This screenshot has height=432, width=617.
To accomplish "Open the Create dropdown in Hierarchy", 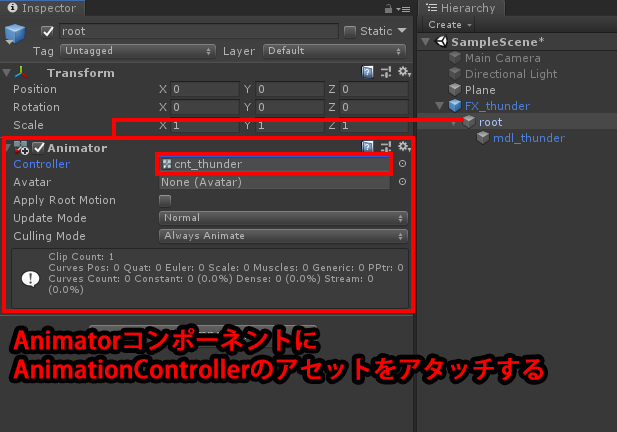I will coord(449,25).
